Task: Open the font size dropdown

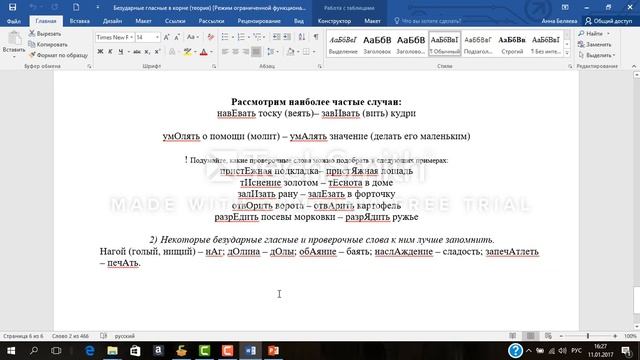Action: [x=157, y=37]
